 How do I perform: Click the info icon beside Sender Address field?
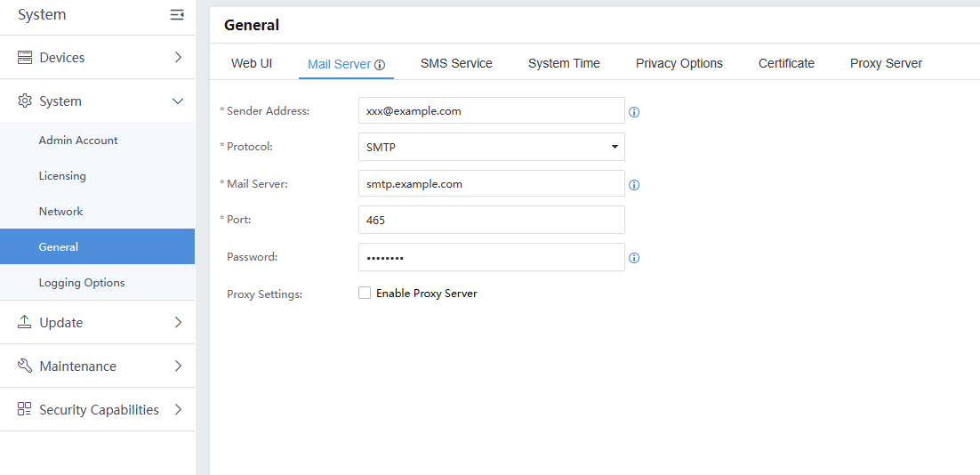coord(634,112)
